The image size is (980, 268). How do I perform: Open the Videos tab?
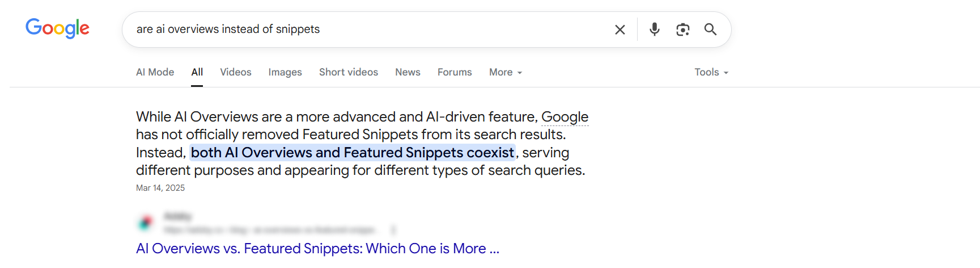click(x=235, y=72)
